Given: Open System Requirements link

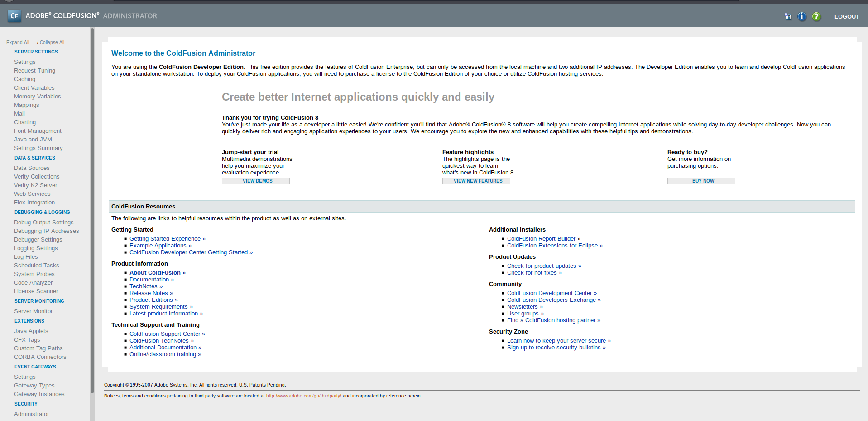Looking at the screenshot, I should (x=161, y=307).
